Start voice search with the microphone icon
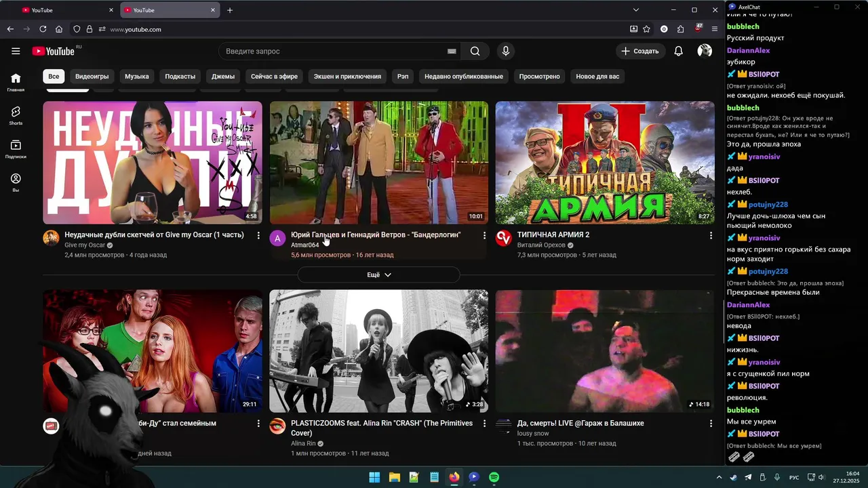This screenshot has width=868, height=488. click(505, 51)
